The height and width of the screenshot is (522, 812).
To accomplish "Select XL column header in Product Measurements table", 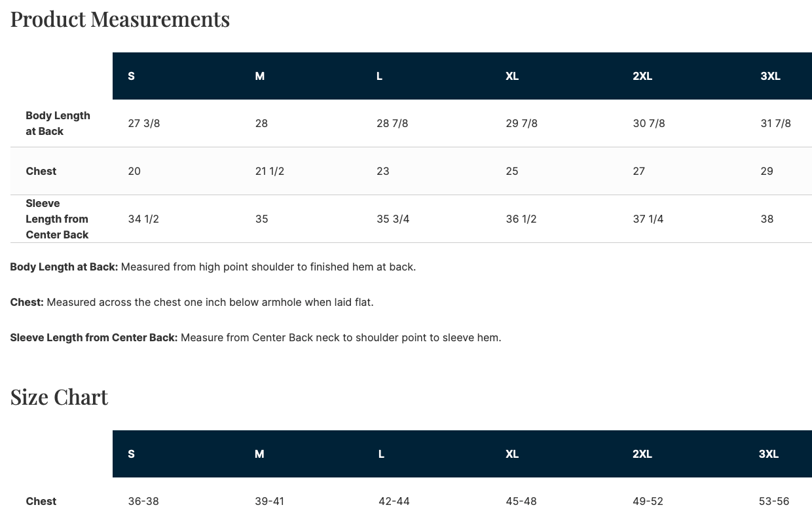I will [512, 76].
